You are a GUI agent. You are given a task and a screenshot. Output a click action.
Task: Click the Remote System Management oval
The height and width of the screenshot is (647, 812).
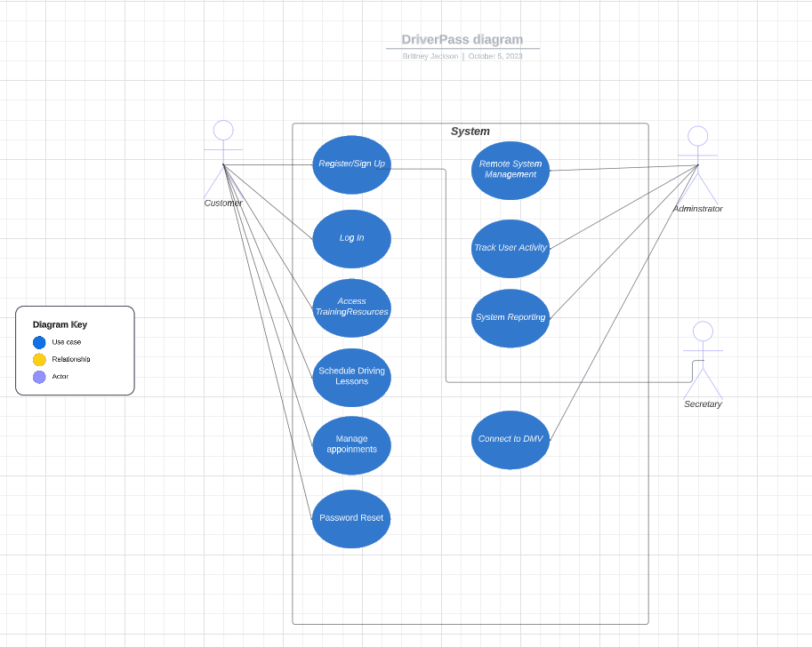point(510,170)
